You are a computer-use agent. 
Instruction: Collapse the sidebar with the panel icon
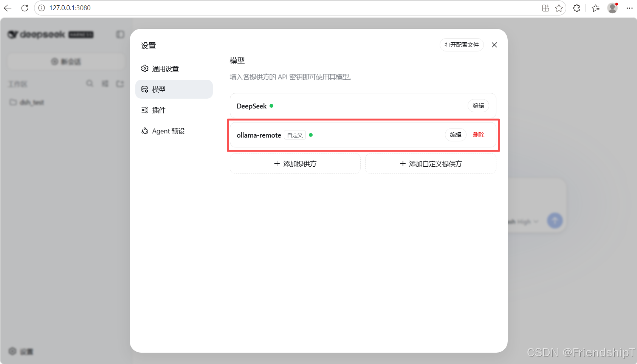click(x=120, y=34)
